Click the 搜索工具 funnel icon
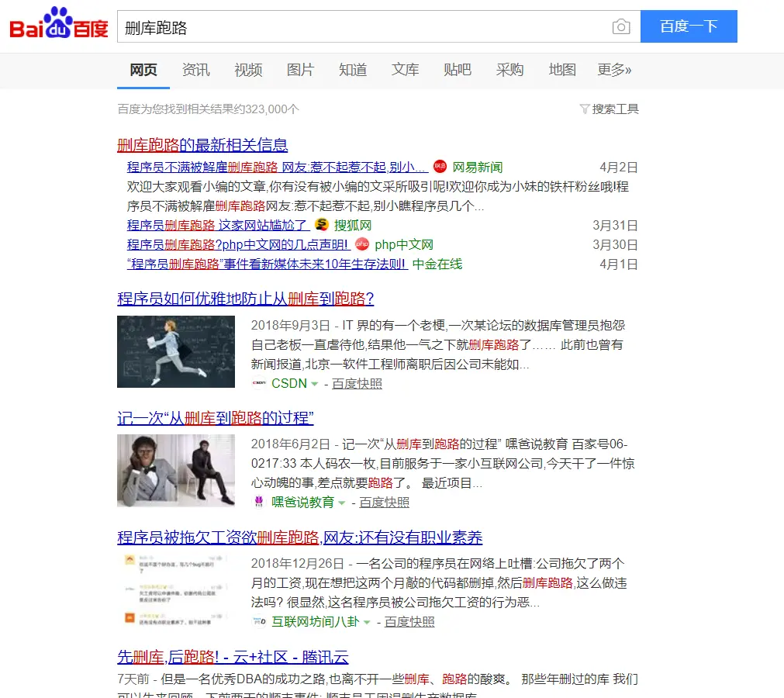 point(584,109)
